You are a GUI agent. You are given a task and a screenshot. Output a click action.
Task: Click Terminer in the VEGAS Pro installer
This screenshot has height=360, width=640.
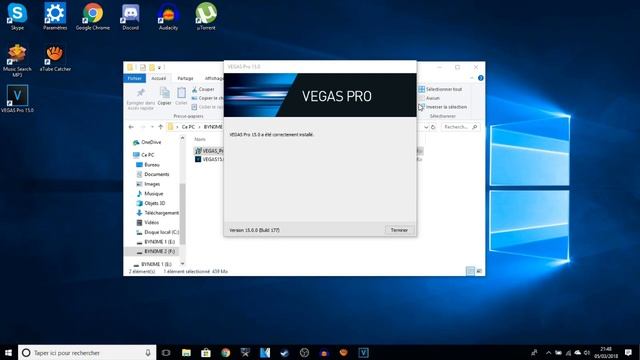point(399,230)
